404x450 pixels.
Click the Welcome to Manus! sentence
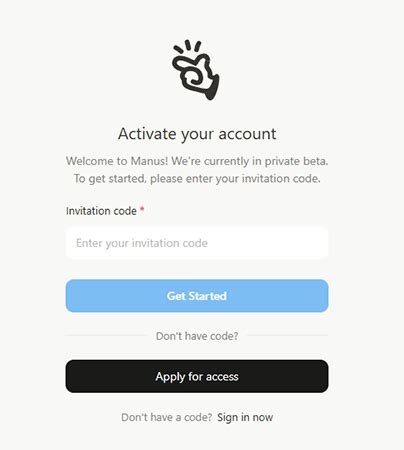pos(117,161)
